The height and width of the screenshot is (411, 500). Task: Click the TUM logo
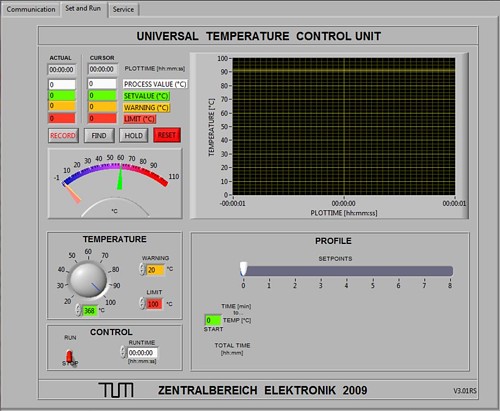click(116, 390)
